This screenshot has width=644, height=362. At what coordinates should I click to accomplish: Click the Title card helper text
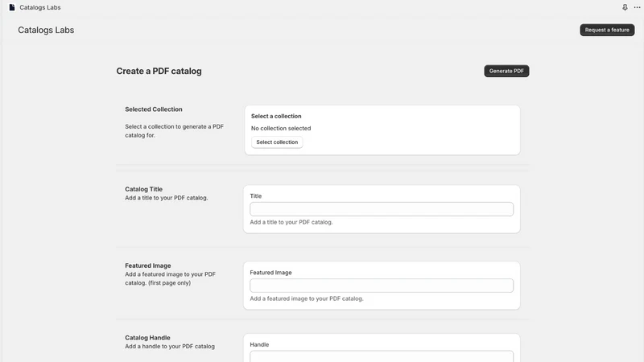pyautogui.click(x=291, y=222)
